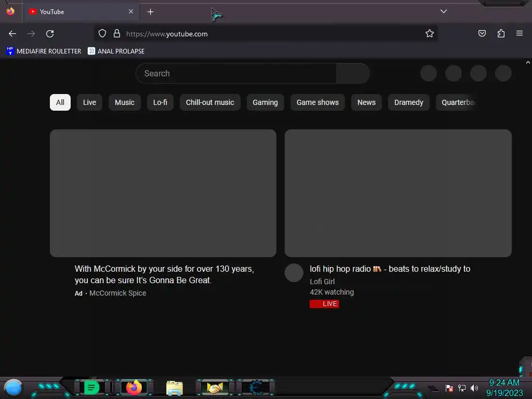Select the Chill-out music chip
532x399 pixels.
210,102
